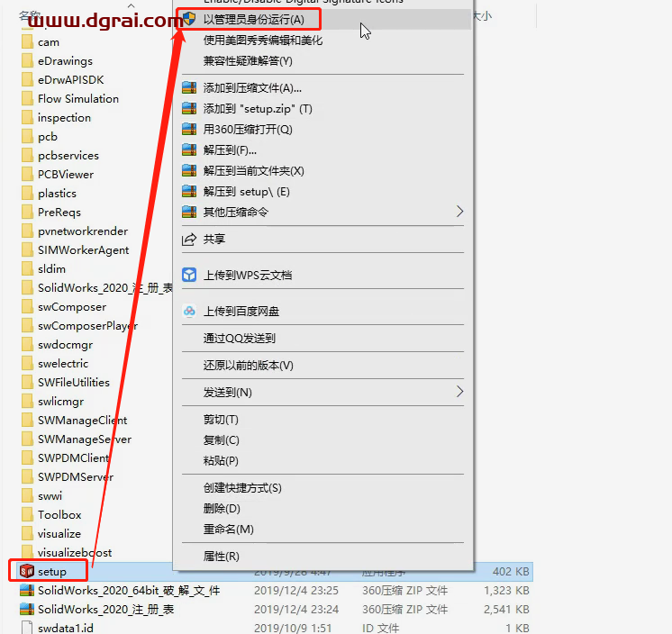Click the 共享 share menu entry

pos(213,239)
